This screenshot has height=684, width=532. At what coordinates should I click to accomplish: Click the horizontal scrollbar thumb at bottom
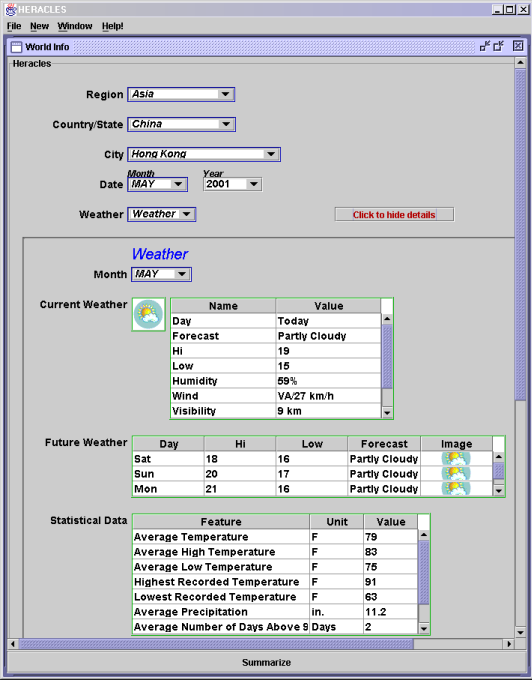(x=216, y=644)
